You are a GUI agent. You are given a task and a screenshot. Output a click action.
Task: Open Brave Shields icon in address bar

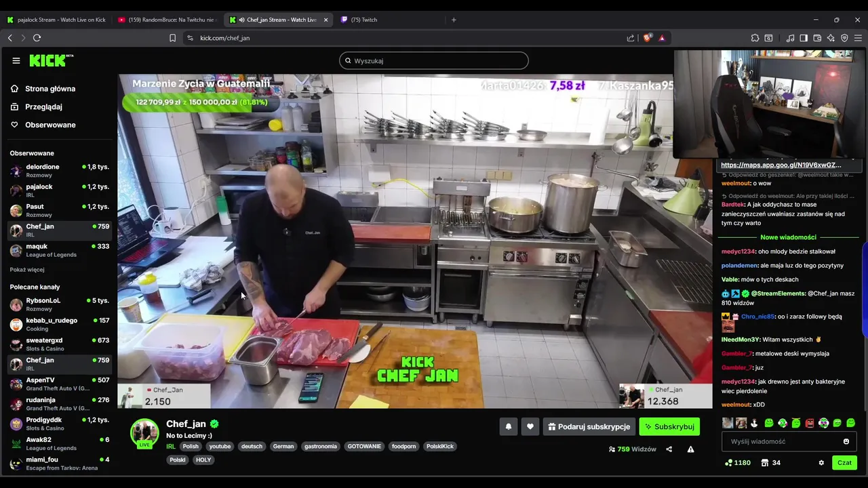tap(647, 38)
